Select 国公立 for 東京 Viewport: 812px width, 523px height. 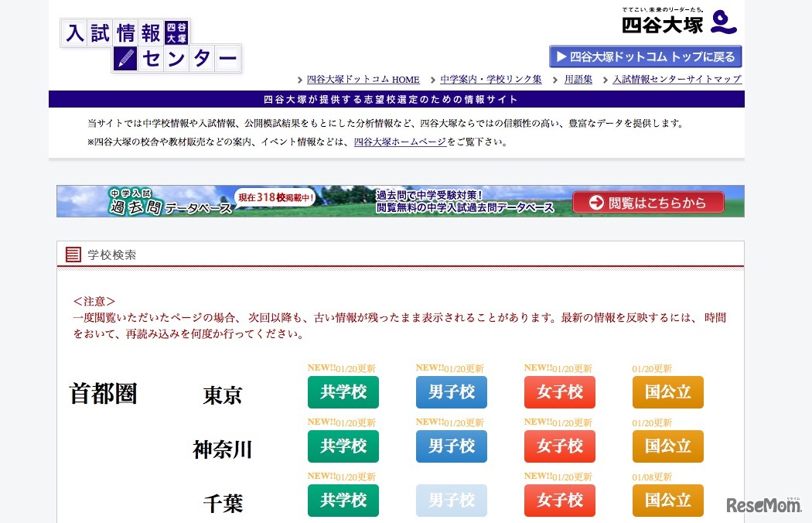pos(667,392)
